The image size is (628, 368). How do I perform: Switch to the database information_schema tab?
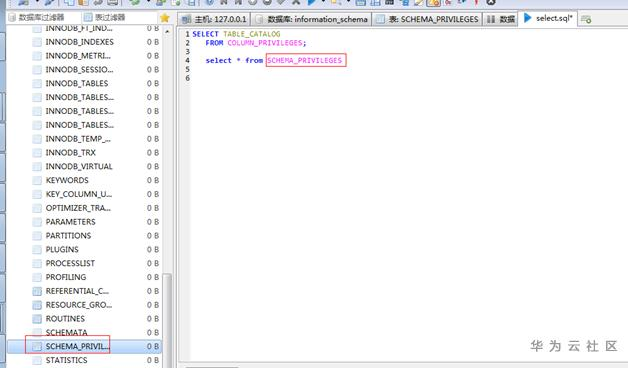point(312,19)
